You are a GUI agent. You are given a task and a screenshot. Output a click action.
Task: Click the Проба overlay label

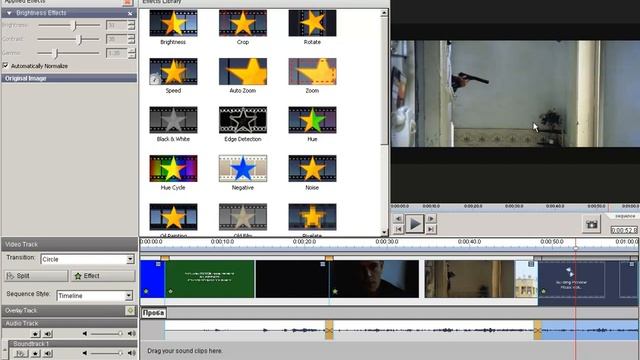tap(153, 313)
